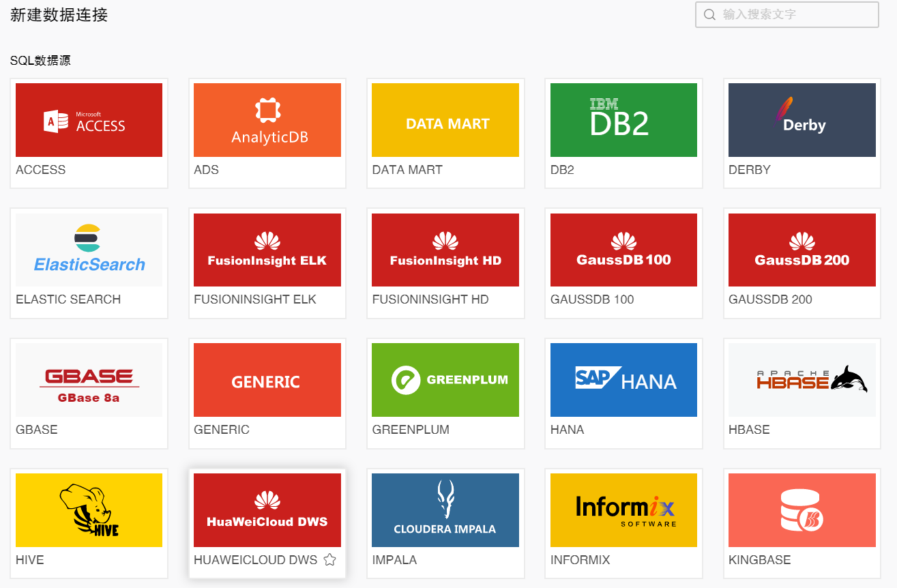Click the DERBY caption label
Viewport: 897px width, 588px height.
(x=750, y=170)
